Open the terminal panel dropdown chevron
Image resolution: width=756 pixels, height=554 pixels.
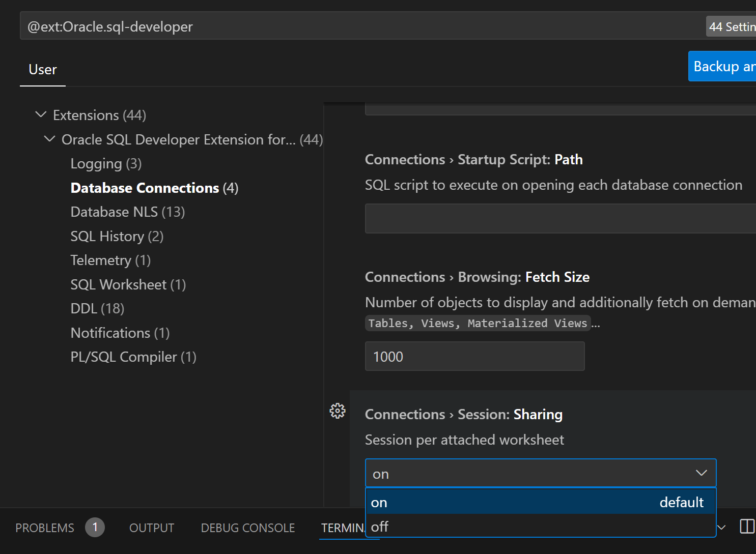[x=721, y=528]
